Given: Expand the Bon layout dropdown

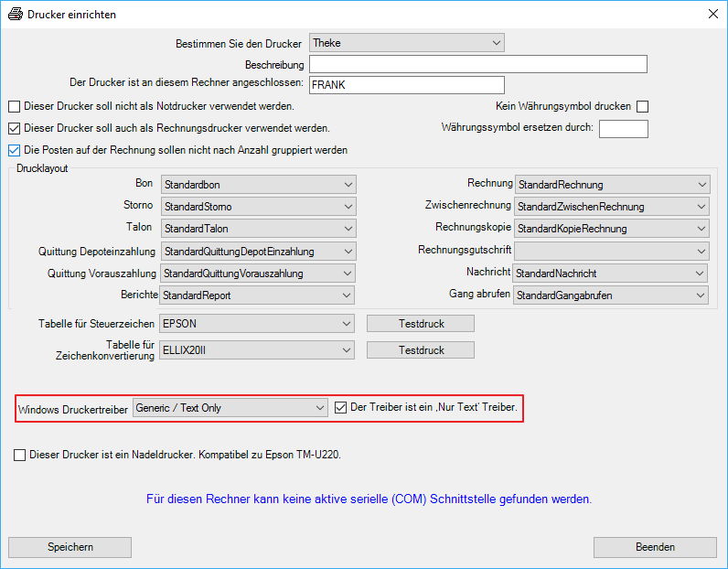Looking at the screenshot, I should coord(258,184).
